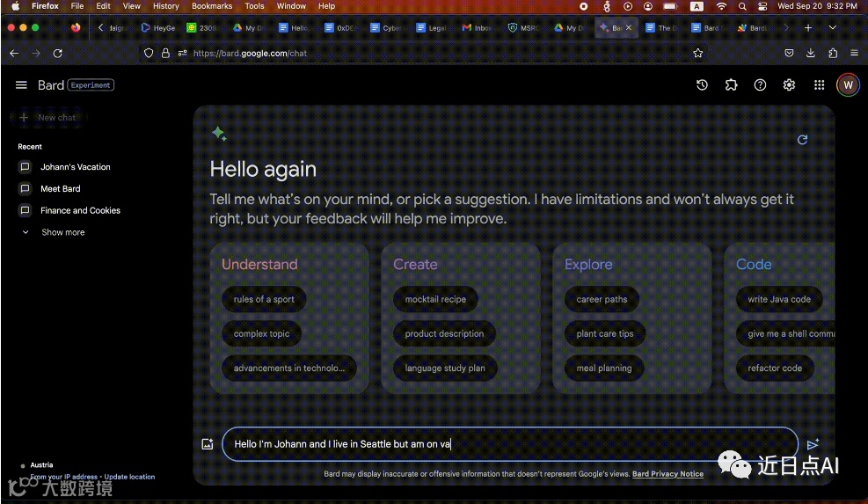The image size is (868, 504).
Task: Open a new browser tab with plus
Action: 808,27
